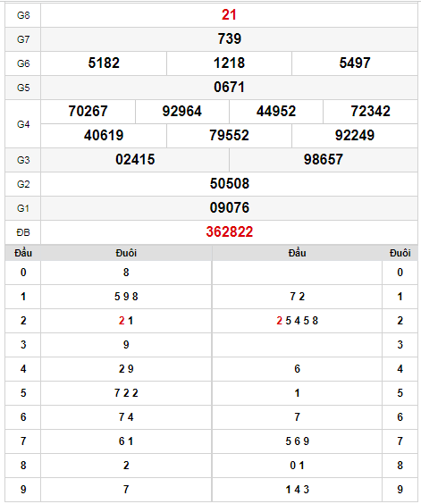Click Đuôi cell "2 9"

pyautogui.click(x=126, y=369)
